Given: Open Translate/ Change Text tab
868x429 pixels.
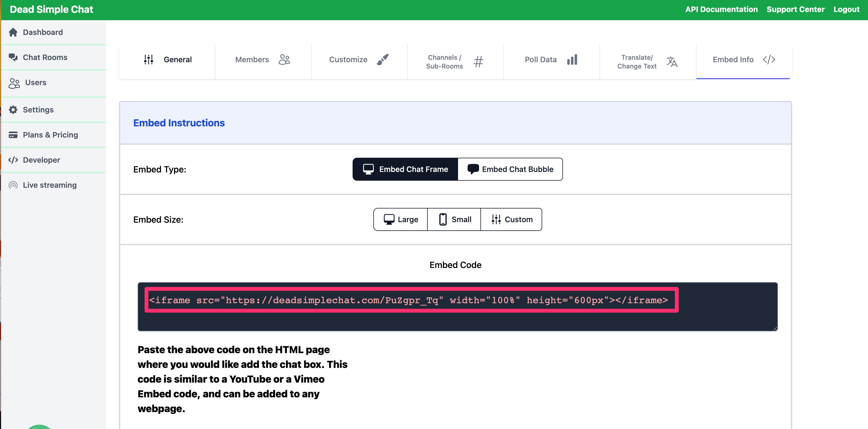Looking at the screenshot, I should tap(648, 61).
